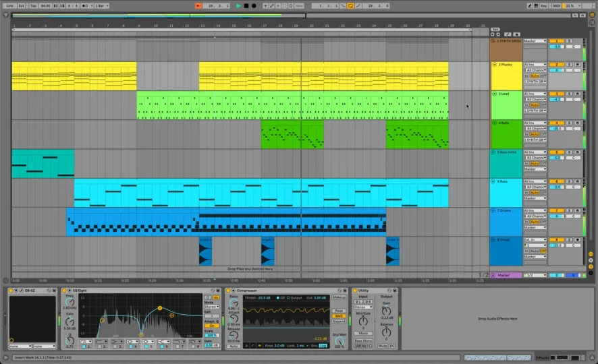The height and width of the screenshot is (364, 598).
Task: Click the Arrangement Record button
Action: pos(253,5)
